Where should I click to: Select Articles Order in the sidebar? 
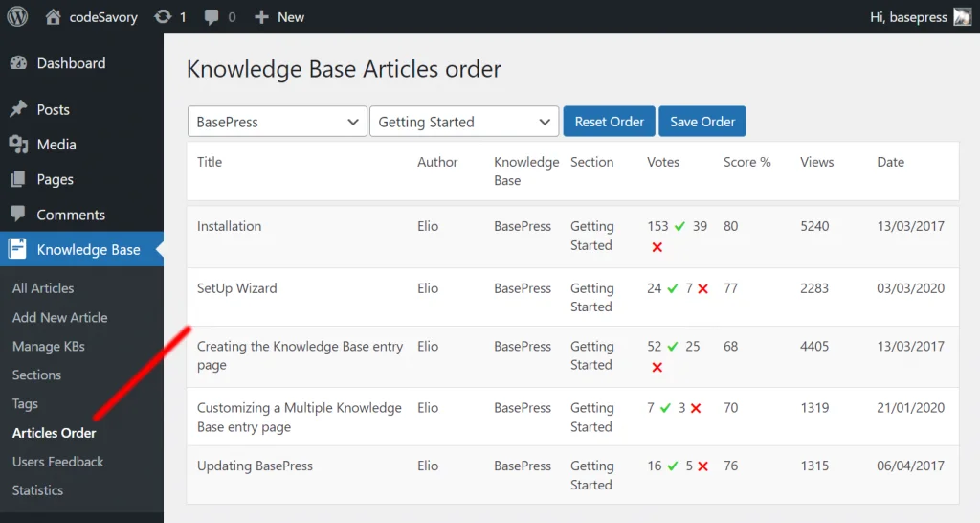tap(55, 433)
